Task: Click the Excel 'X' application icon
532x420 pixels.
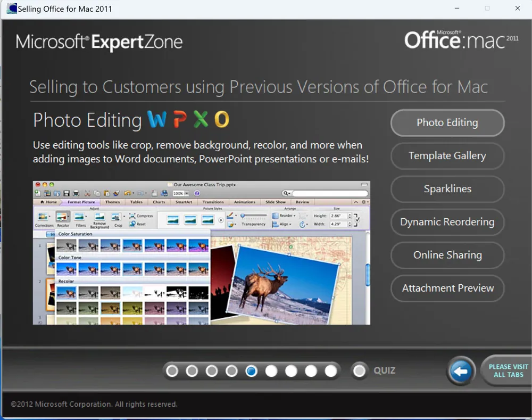Action: 201,120
